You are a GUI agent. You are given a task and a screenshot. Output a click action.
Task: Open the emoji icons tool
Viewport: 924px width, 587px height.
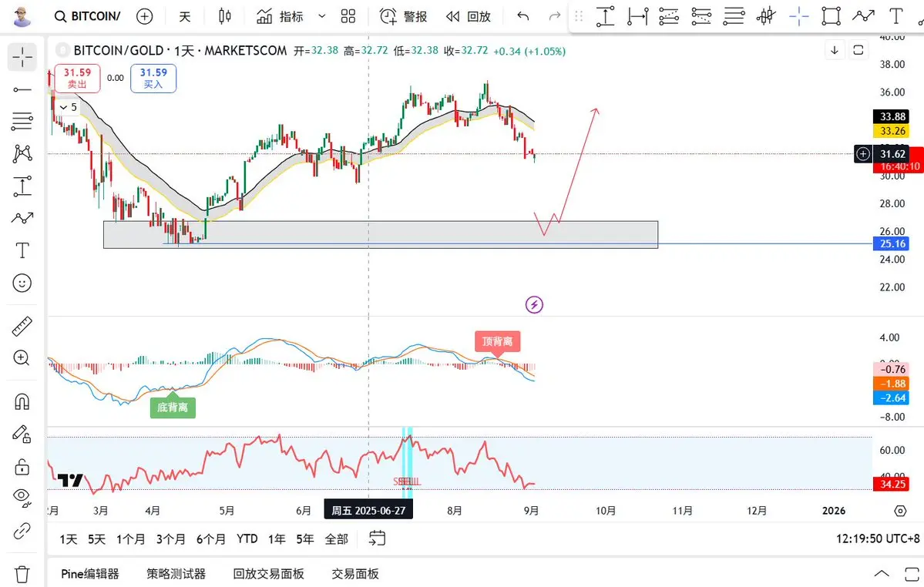[x=22, y=283]
